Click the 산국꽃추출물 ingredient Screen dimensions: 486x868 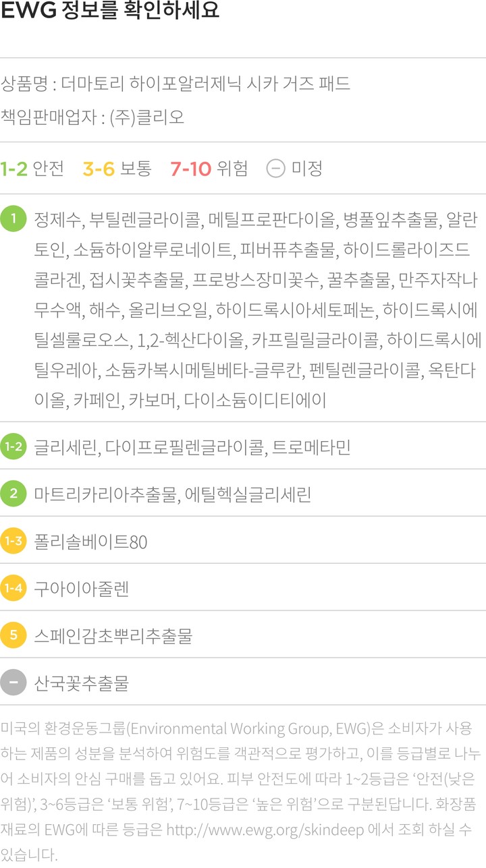click(82, 683)
